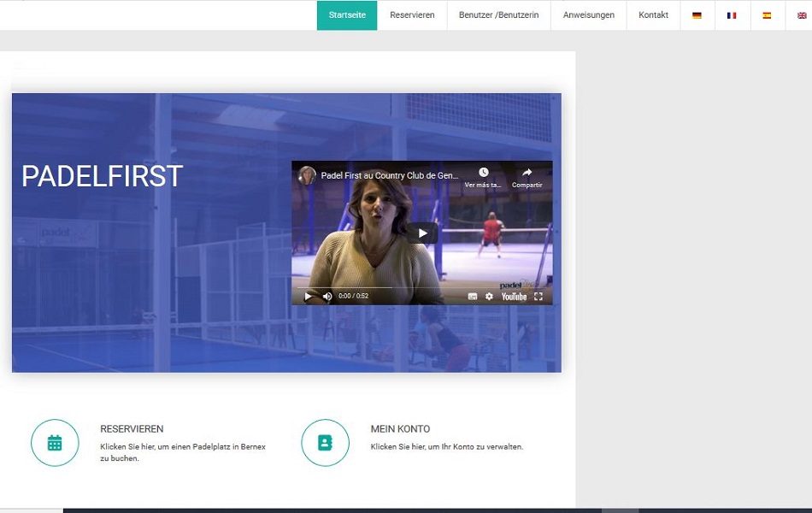Click the Ver más tarde clock icon
812x513 pixels.
pos(483,173)
